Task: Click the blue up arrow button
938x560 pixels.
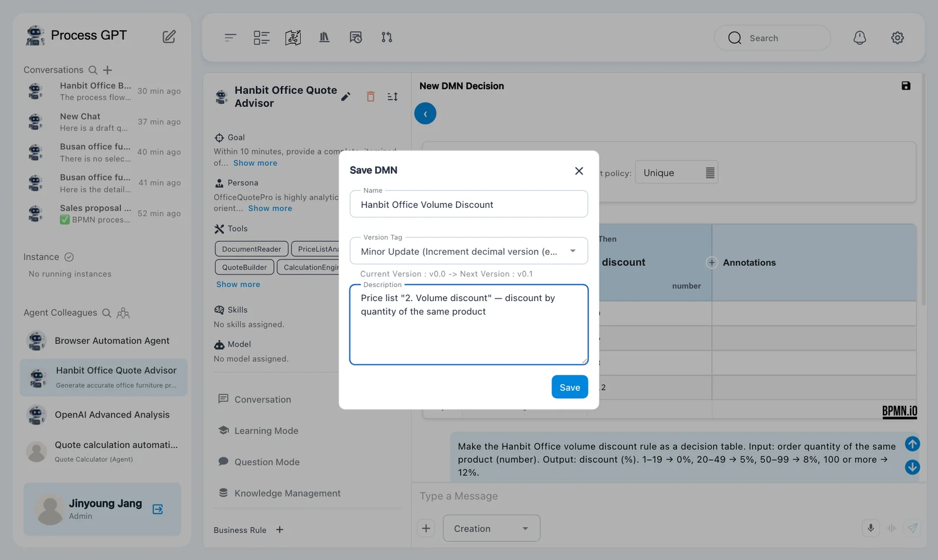Action: click(912, 444)
